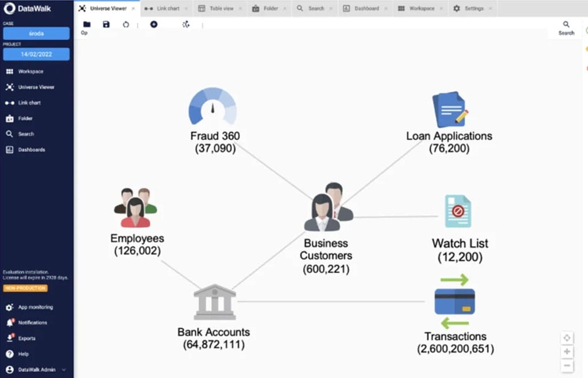Click the refresh icon in the toolbar
The height and width of the screenshot is (378, 588).
click(x=126, y=25)
